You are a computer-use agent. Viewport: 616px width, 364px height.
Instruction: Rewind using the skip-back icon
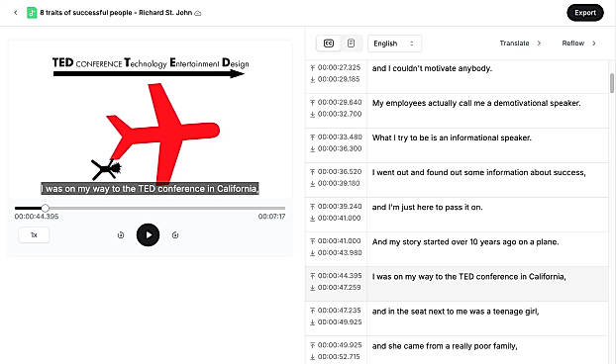[121, 235]
